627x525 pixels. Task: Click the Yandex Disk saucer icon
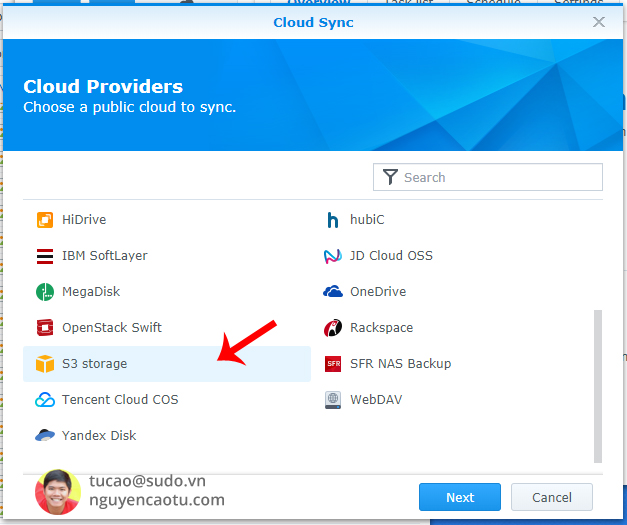[x=45, y=435]
